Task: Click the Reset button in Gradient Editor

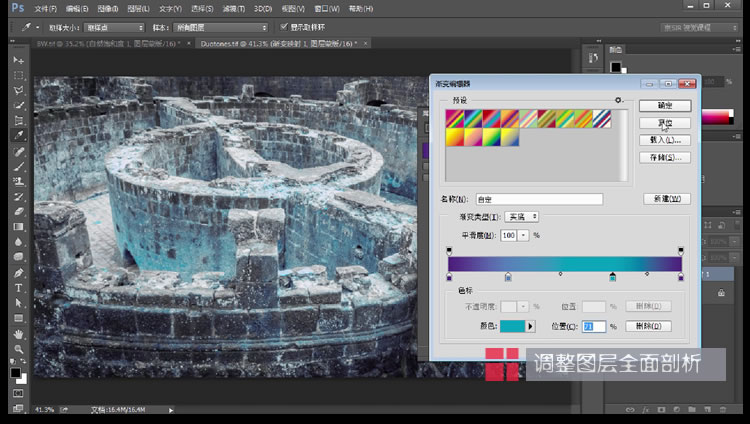Action: (x=665, y=123)
